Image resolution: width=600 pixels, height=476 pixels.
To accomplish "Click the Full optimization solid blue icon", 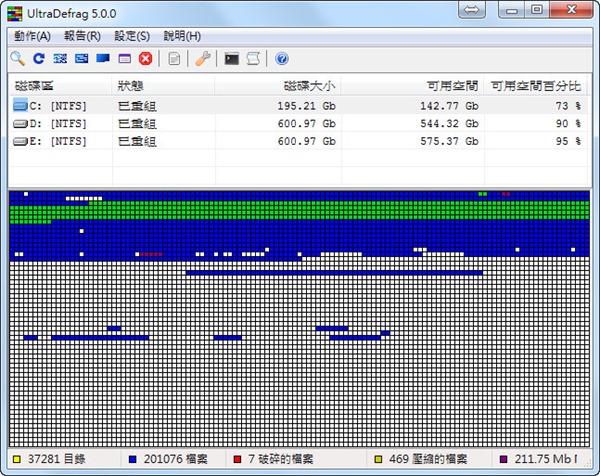I will tap(103, 59).
